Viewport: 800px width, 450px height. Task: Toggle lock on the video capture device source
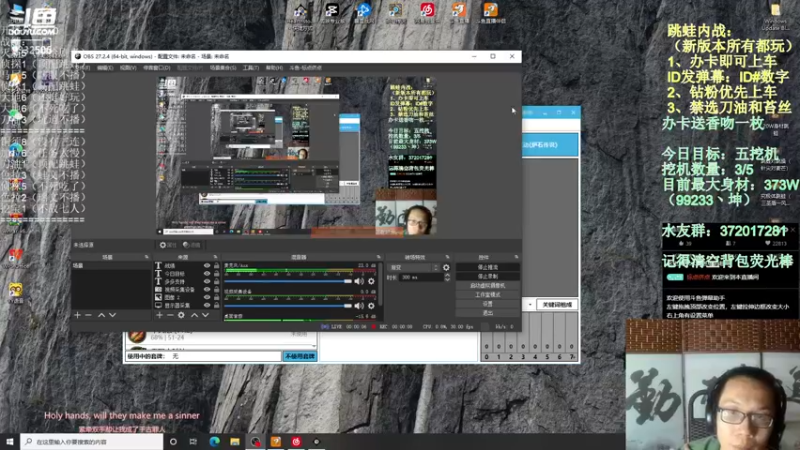[x=217, y=289]
